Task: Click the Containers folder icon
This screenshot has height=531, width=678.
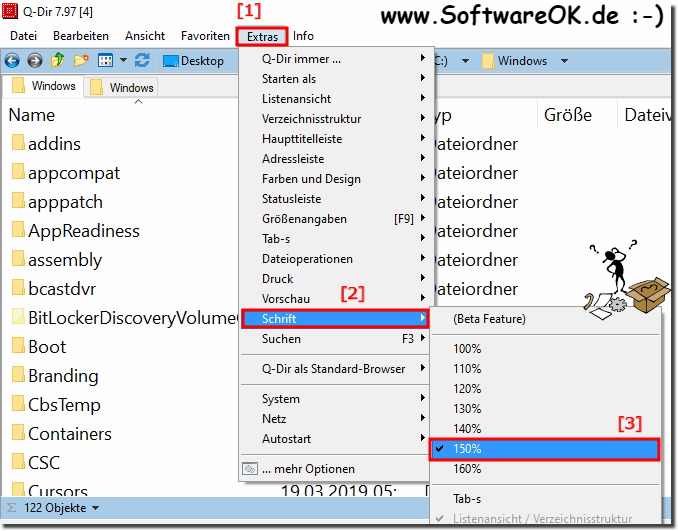Action: [x=18, y=432]
